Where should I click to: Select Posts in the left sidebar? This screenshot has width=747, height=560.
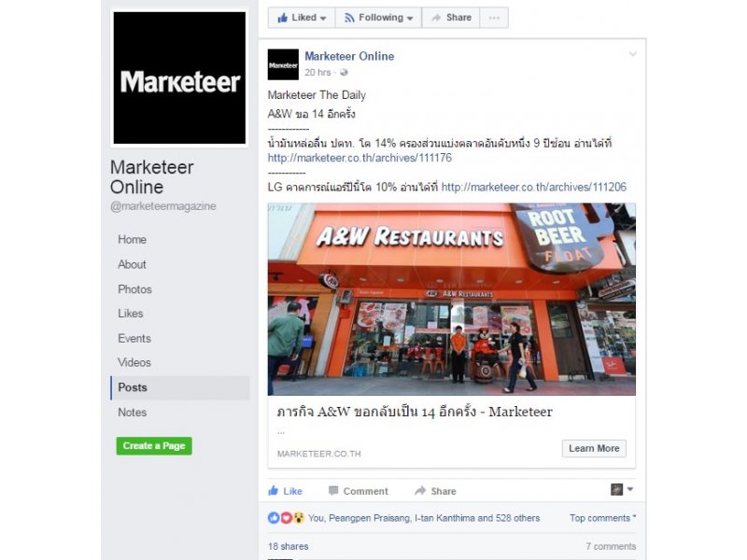[180, 387]
